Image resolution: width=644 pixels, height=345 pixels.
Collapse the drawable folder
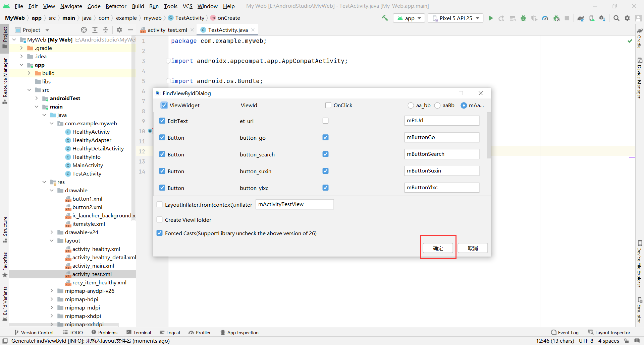tap(52, 190)
